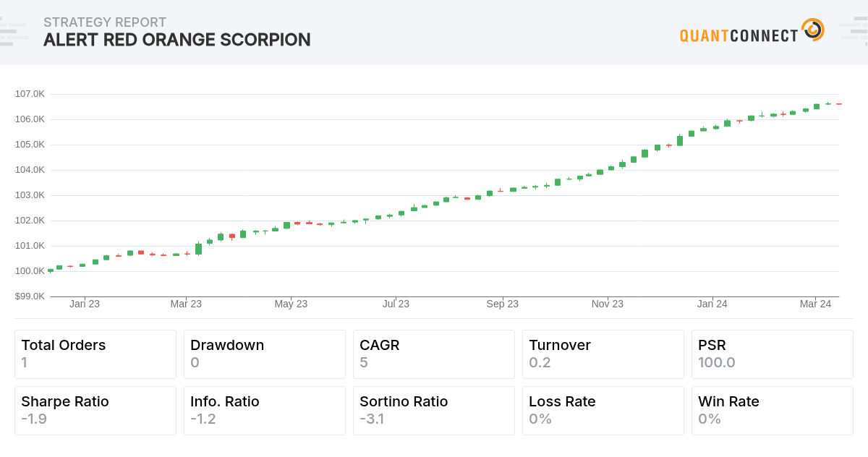The height and width of the screenshot is (457, 868).
Task: Click the QUANTCONNECT brand text
Action: (739, 35)
